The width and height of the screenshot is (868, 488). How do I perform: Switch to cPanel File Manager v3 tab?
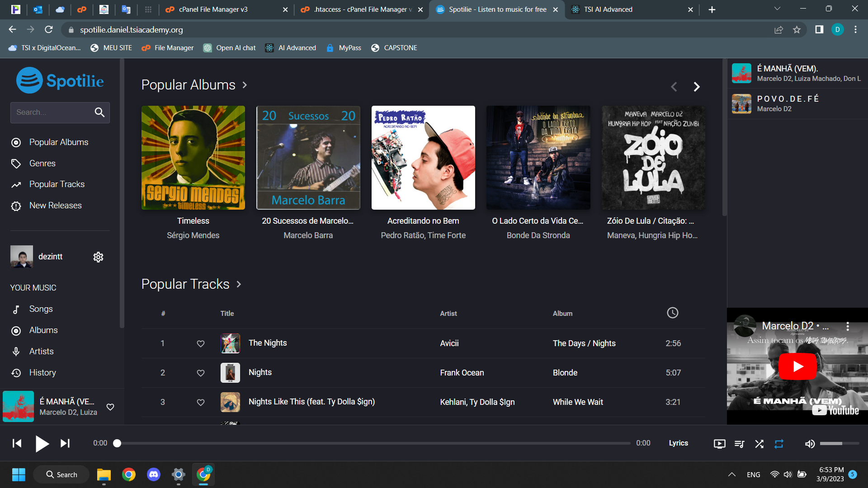coord(226,9)
